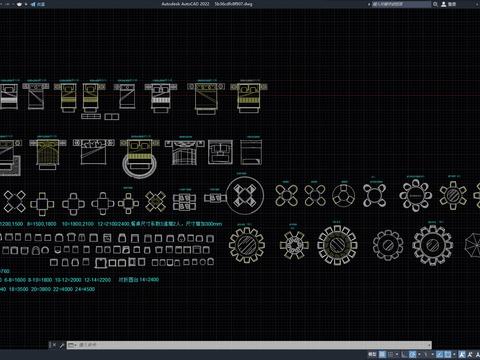Click the isometric drafting icon
Screen dimensions: 480x360
[425, 354]
